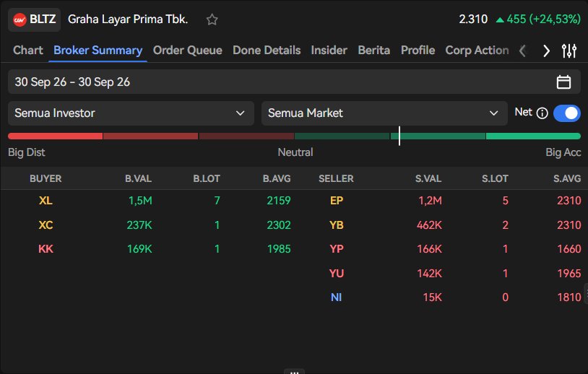
Task: Click buy value 169K
Action: point(139,249)
